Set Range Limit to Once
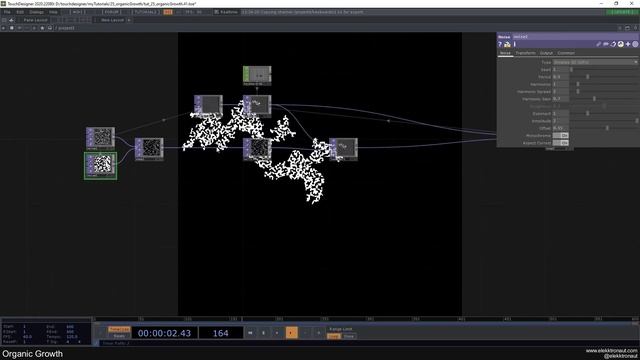640x360 pixels. pyautogui.click(x=349, y=336)
